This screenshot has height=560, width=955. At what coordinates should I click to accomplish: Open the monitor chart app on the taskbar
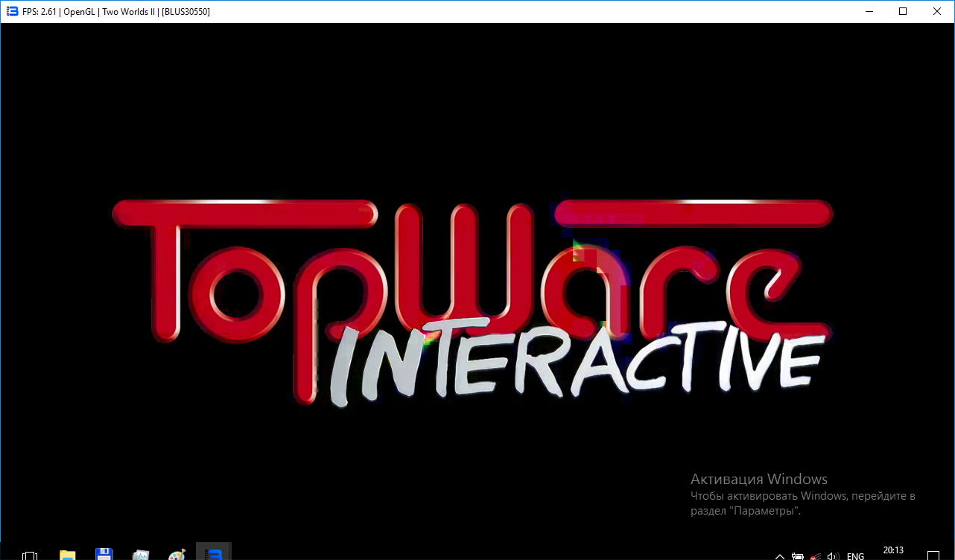tap(141, 555)
